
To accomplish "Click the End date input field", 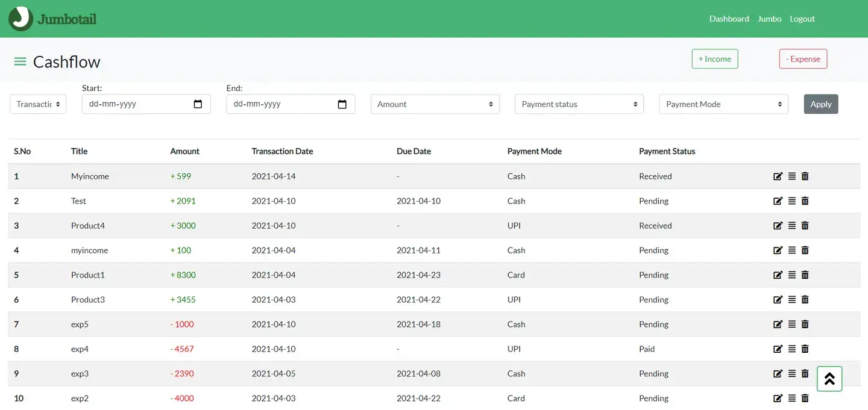I will pos(283,104).
